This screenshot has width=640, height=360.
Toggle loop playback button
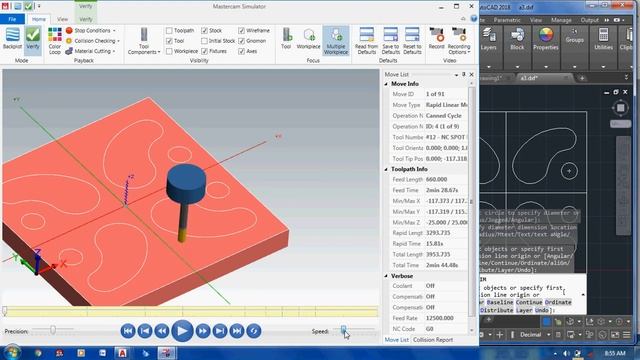pyautogui.click(x=254, y=331)
